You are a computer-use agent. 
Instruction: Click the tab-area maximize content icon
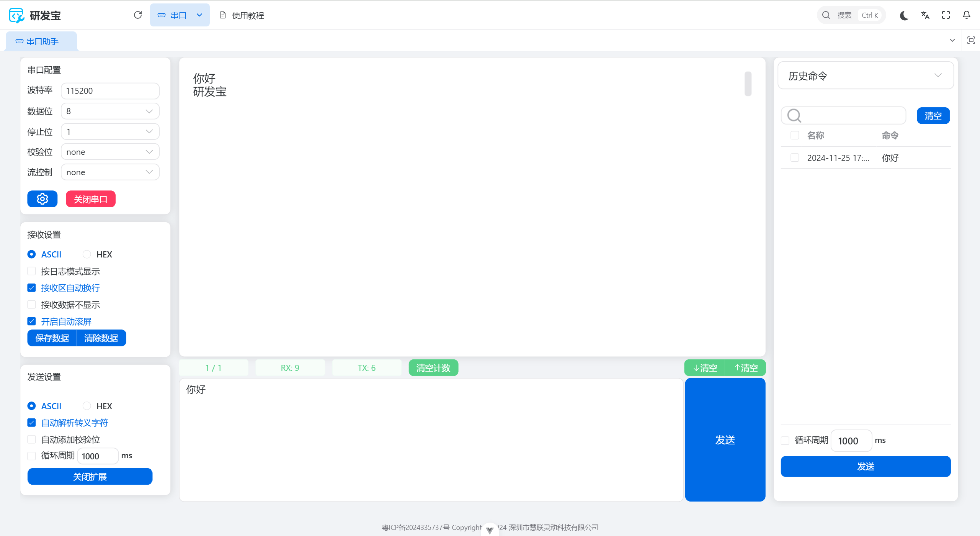[971, 40]
